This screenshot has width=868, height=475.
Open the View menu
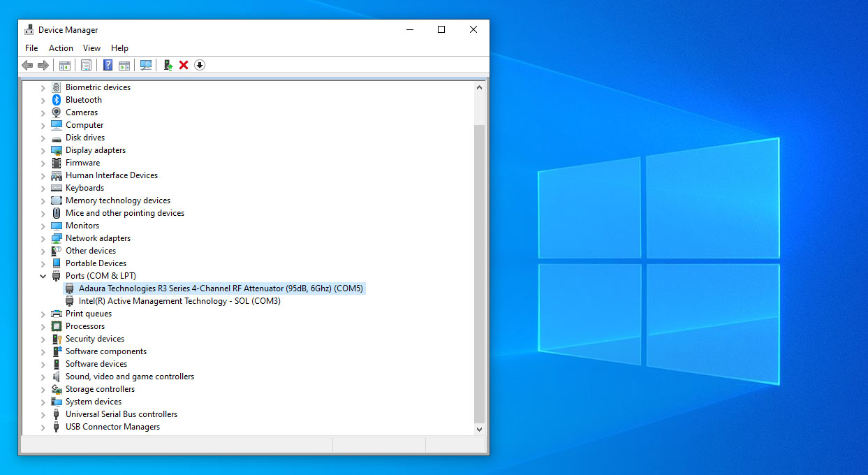click(x=92, y=48)
